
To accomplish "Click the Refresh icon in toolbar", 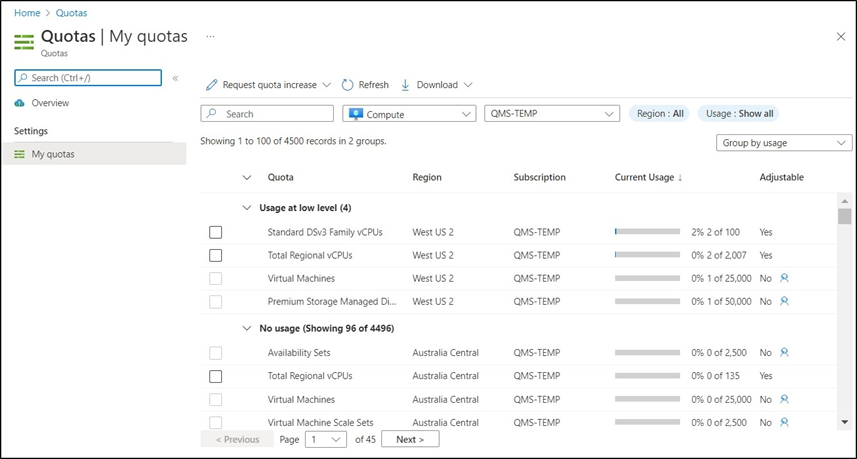I will [x=348, y=85].
